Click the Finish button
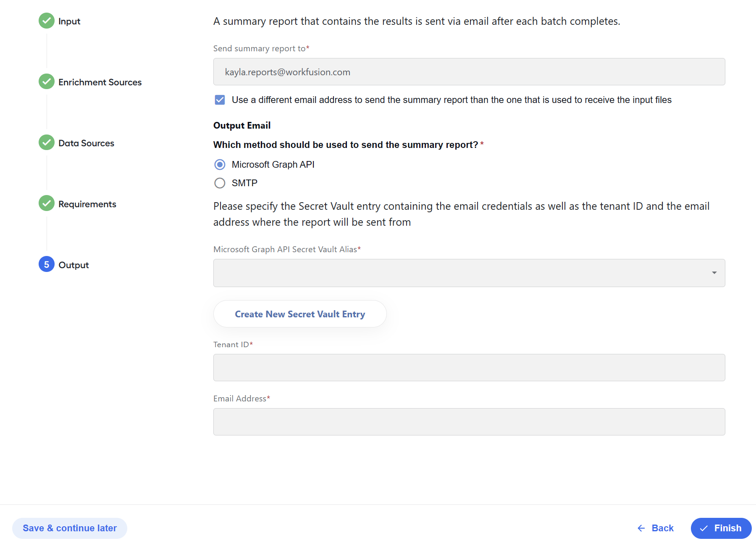This screenshot has height=546, width=756. [721, 528]
